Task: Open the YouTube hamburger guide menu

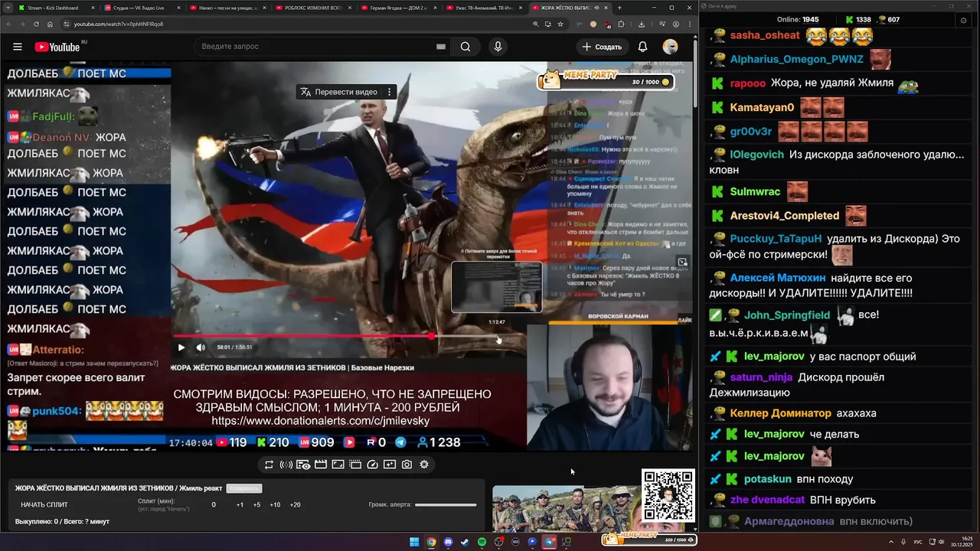Action: pyautogui.click(x=18, y=47)
